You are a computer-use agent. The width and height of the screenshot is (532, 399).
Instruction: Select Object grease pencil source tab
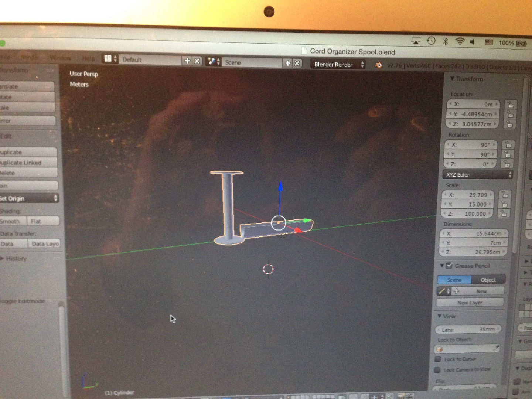[x=488, y=280]
